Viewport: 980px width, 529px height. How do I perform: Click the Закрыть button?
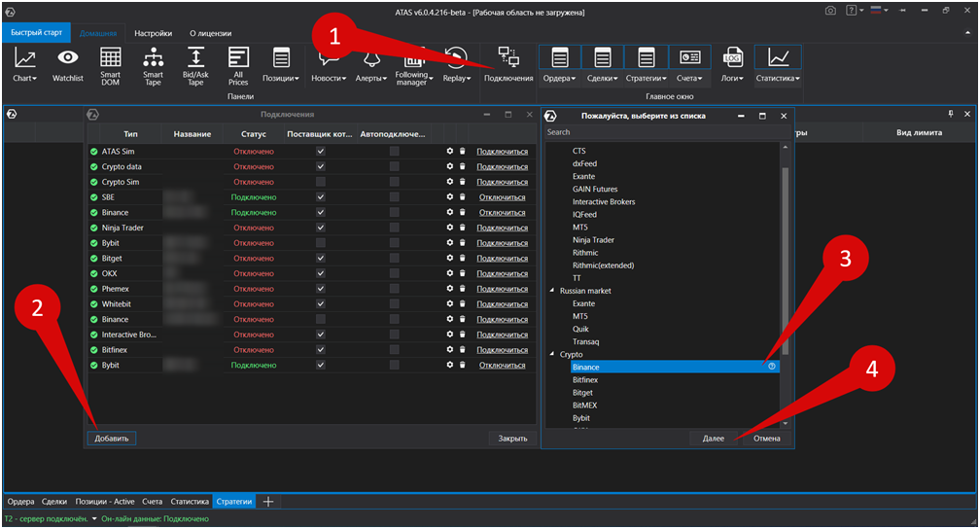coord(512,439)
